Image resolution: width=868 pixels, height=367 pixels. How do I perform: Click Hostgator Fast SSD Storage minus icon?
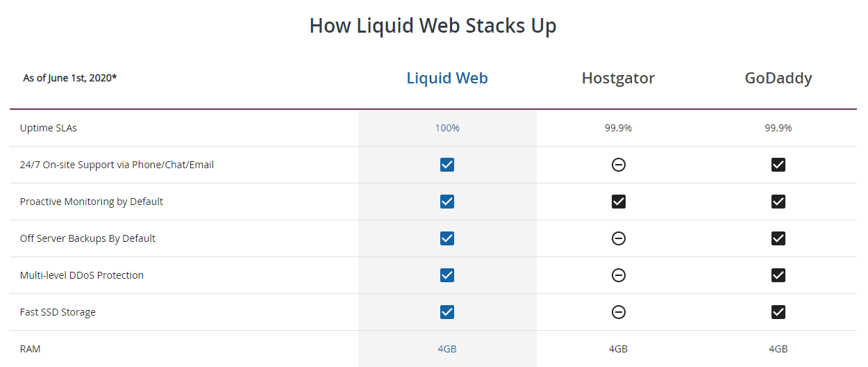(619, 312)
